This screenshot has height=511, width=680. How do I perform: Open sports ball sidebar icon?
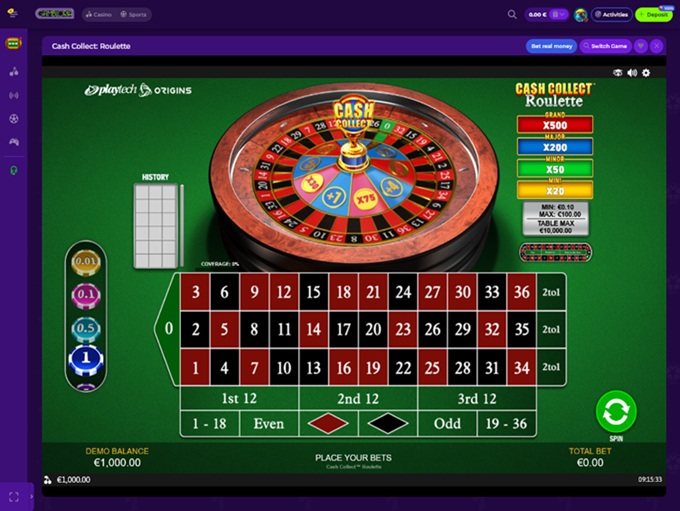(14, 119)
